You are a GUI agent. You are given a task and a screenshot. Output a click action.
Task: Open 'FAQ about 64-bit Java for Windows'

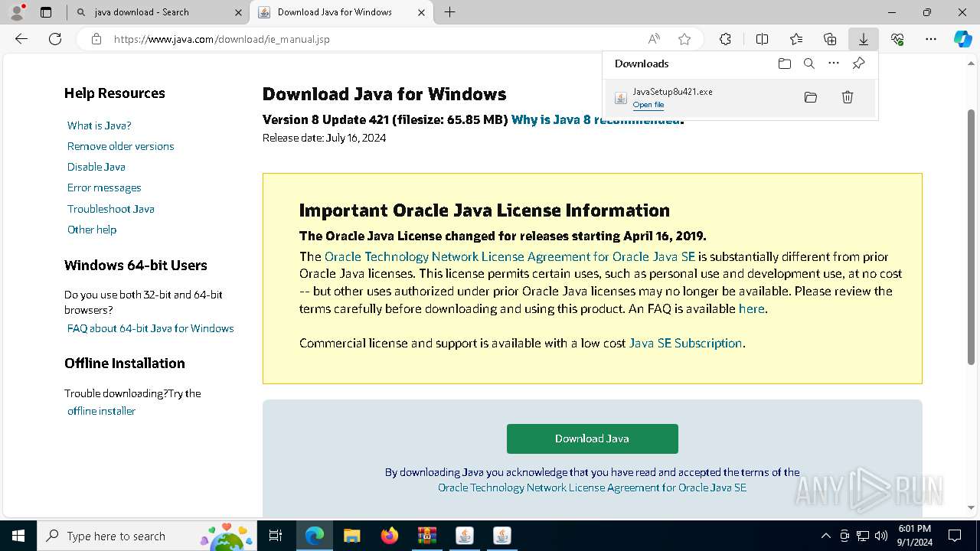click(x=151, y=328)
